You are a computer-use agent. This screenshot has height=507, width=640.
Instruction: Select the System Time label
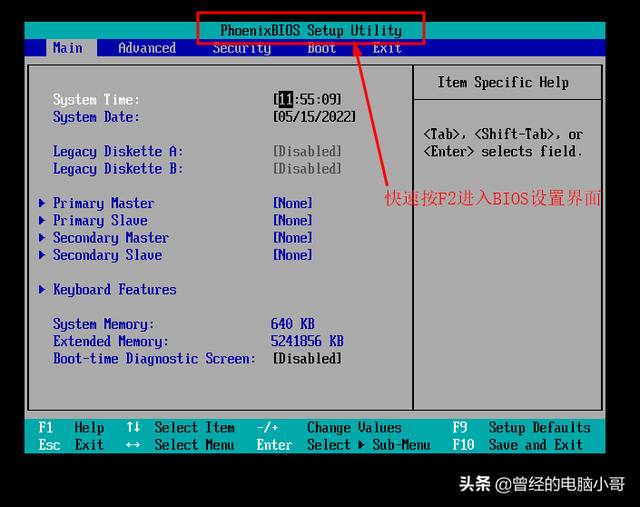pos(96,100)
